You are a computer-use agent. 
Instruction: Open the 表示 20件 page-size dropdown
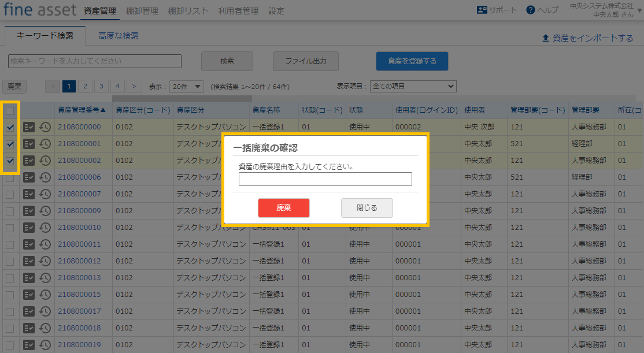pyautogui.click(x=187, y=87)
